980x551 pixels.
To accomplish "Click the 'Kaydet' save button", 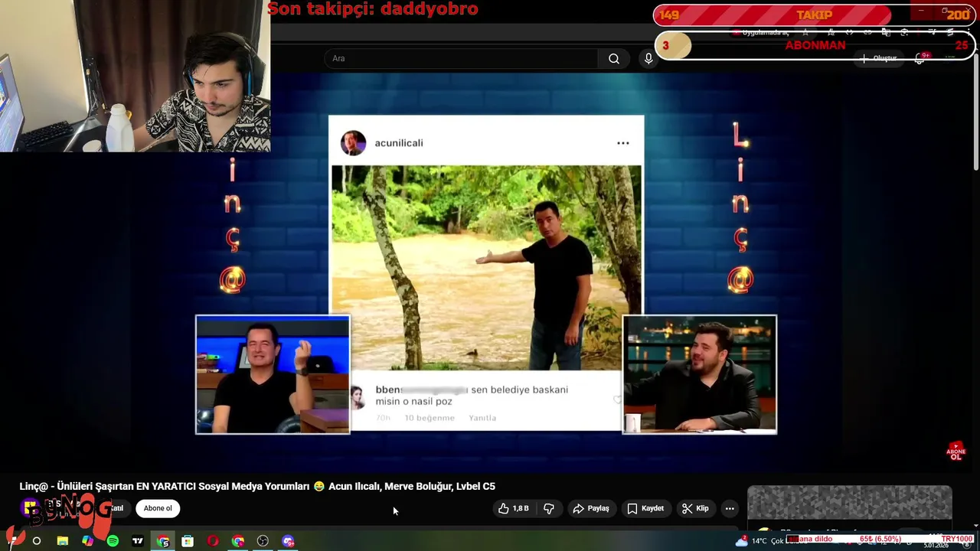I will tap(645, 508).
